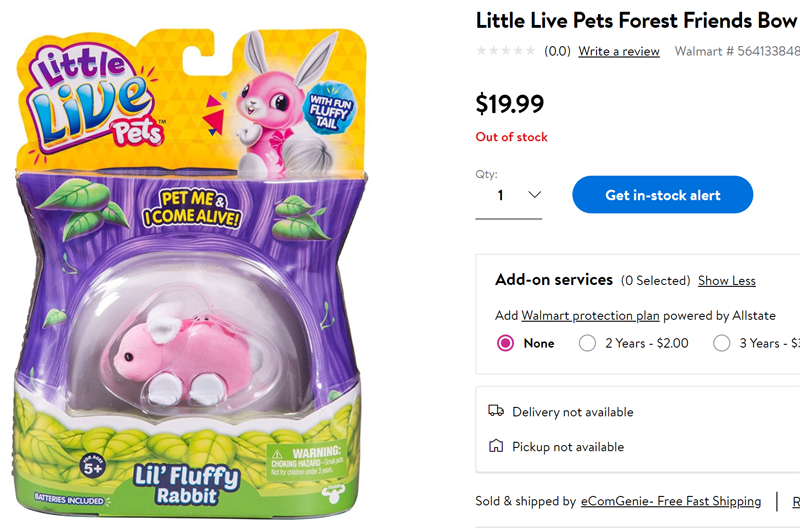Click the Little Live Pets product title
Image resolution: width=800 pixels, height=528 pixels.
coord(636,20)
